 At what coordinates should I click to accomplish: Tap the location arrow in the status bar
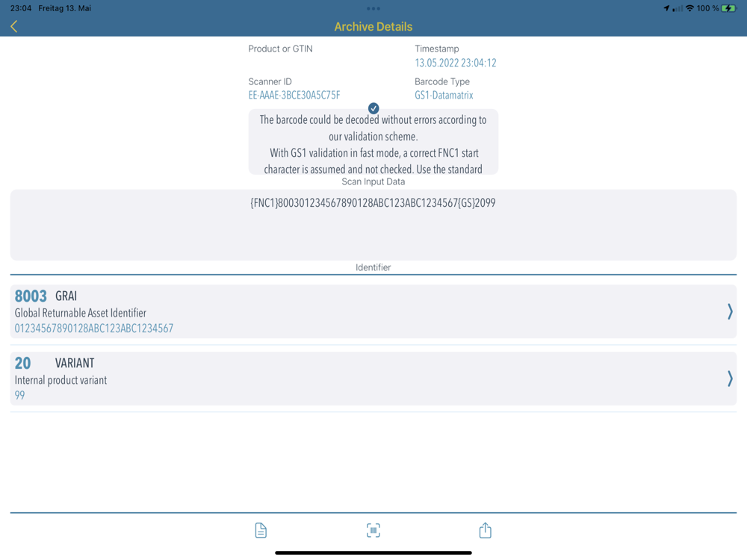666,8
